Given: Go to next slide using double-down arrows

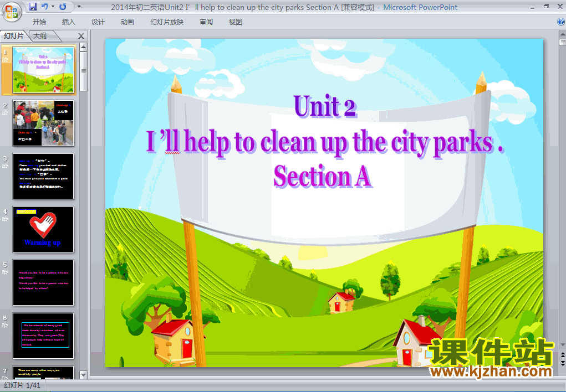Looking at the screenshot, I should tap(562, 363).
